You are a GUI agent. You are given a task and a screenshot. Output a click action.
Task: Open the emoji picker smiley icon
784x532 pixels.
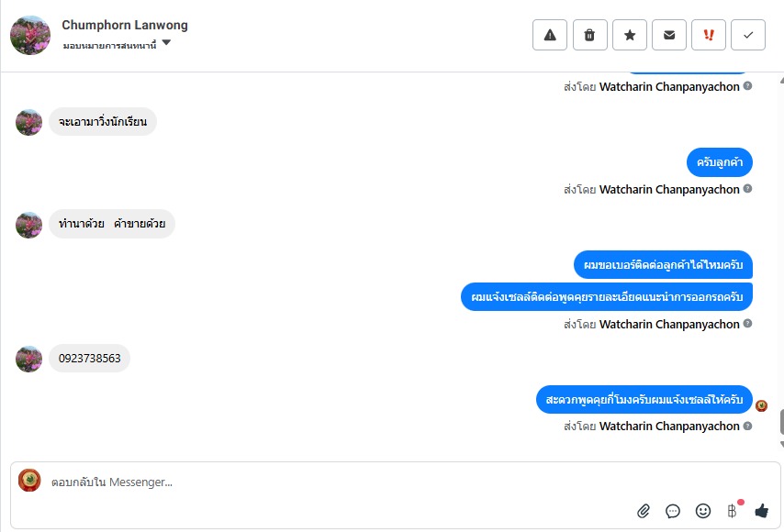(703, 511)
